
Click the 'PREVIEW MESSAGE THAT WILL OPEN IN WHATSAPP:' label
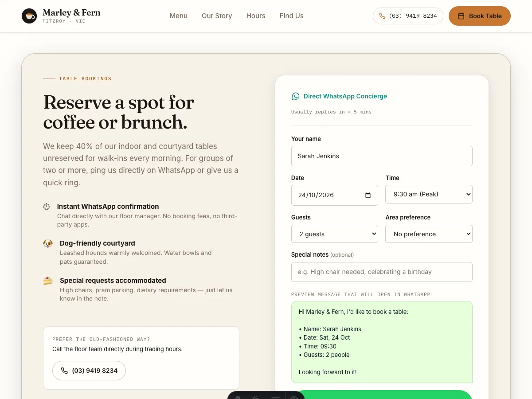(362, 294)
